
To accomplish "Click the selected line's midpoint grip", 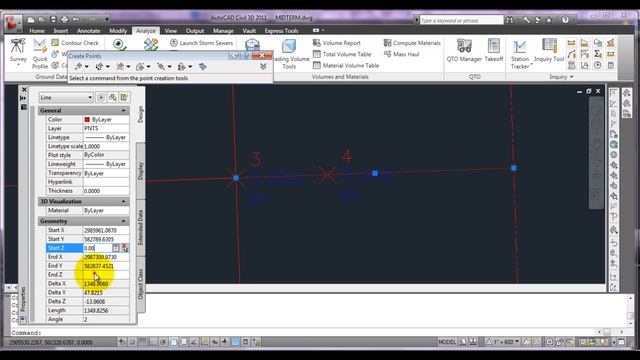I will pyautogui.click(x=375, y=173).
